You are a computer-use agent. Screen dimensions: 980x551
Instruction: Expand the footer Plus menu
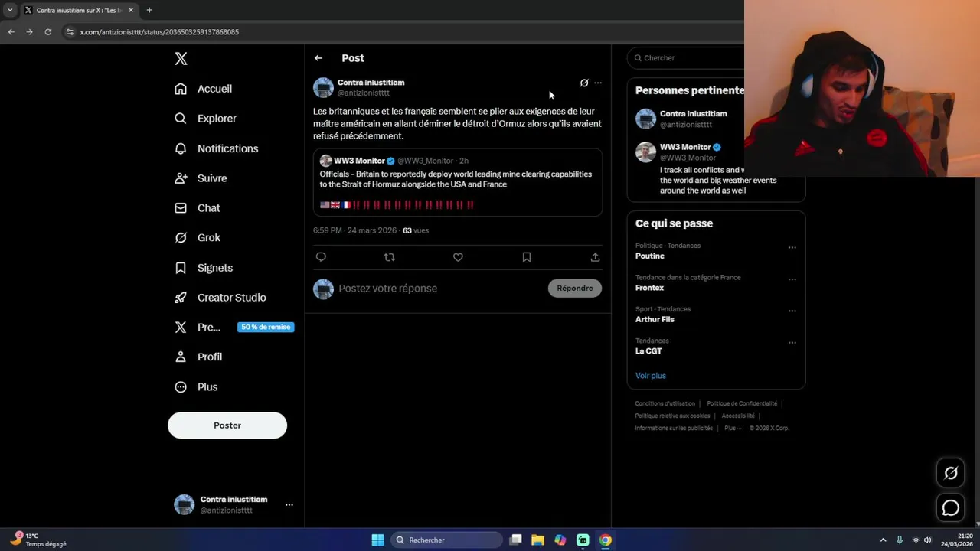coord(733,429)
